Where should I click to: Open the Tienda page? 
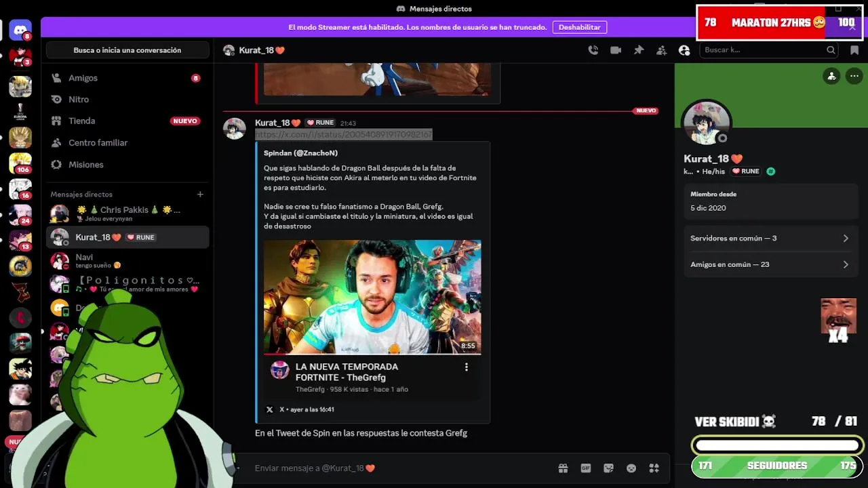point(127,121)
